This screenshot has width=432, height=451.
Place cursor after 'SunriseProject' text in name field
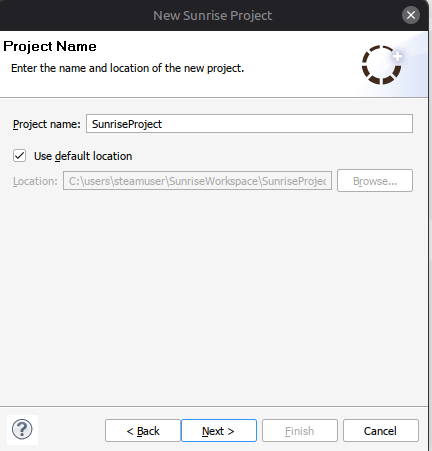pos(163,124)
